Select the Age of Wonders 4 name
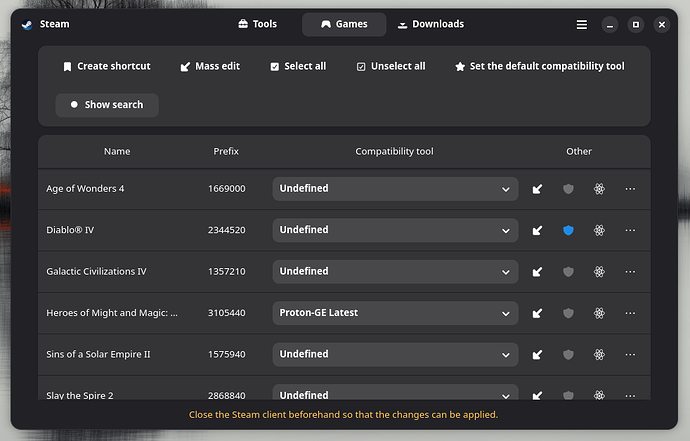Image resolution: width=690 pixels, height=441 pixels. 85,188
